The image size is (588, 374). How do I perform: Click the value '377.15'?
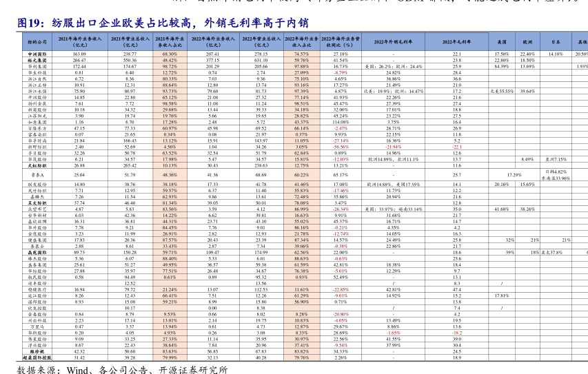coord(212,60)
